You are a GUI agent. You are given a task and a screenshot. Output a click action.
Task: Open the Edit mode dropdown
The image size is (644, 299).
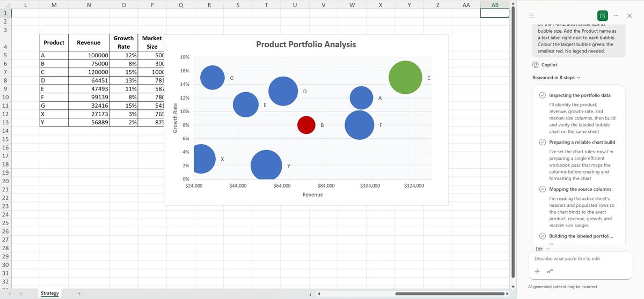pyautogui.click(x=542, y=249)
